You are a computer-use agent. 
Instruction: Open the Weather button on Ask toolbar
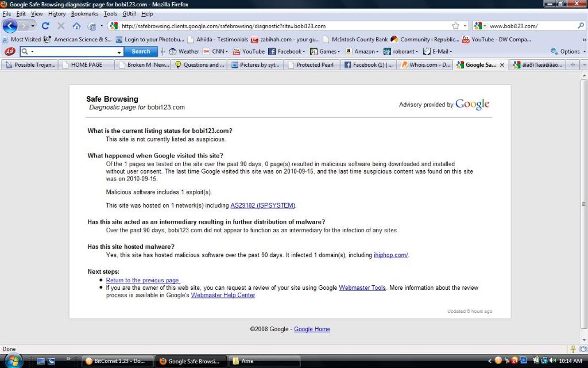pos(184,51)
